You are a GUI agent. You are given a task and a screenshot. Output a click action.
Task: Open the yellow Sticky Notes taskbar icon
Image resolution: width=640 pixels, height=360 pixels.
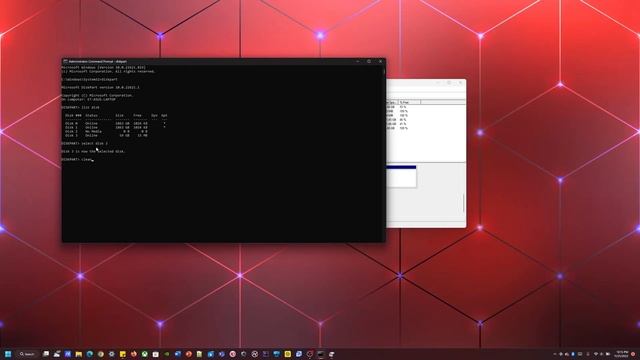122,354
